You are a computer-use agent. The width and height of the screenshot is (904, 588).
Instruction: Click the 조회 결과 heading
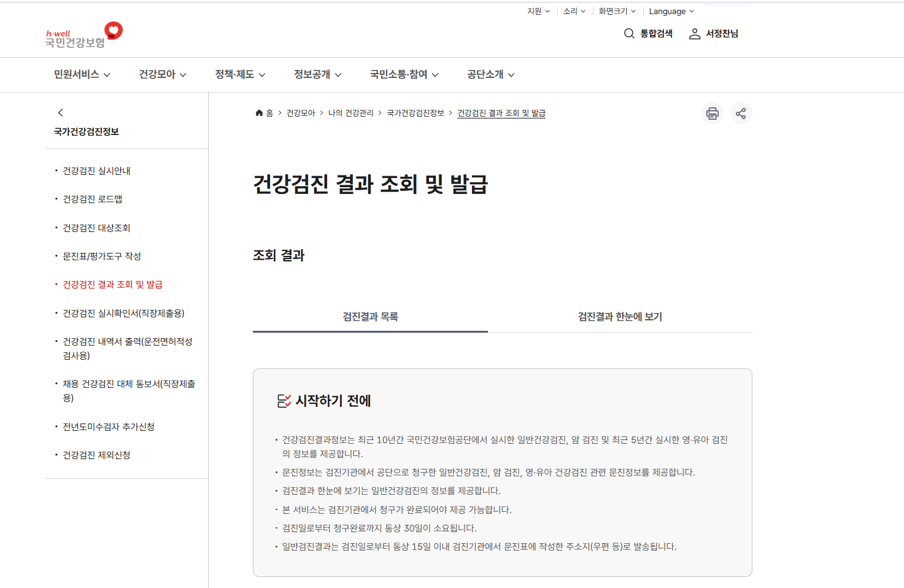pos(279,255)
